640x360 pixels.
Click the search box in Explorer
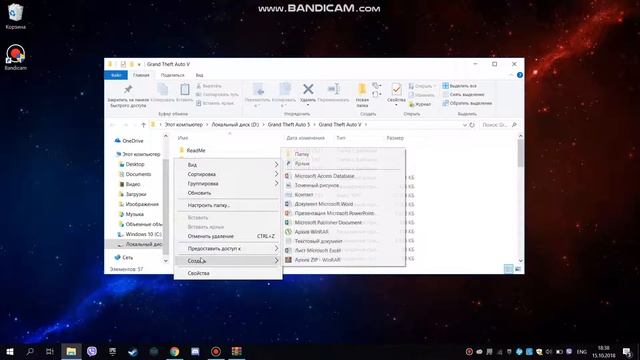(499, 125)
